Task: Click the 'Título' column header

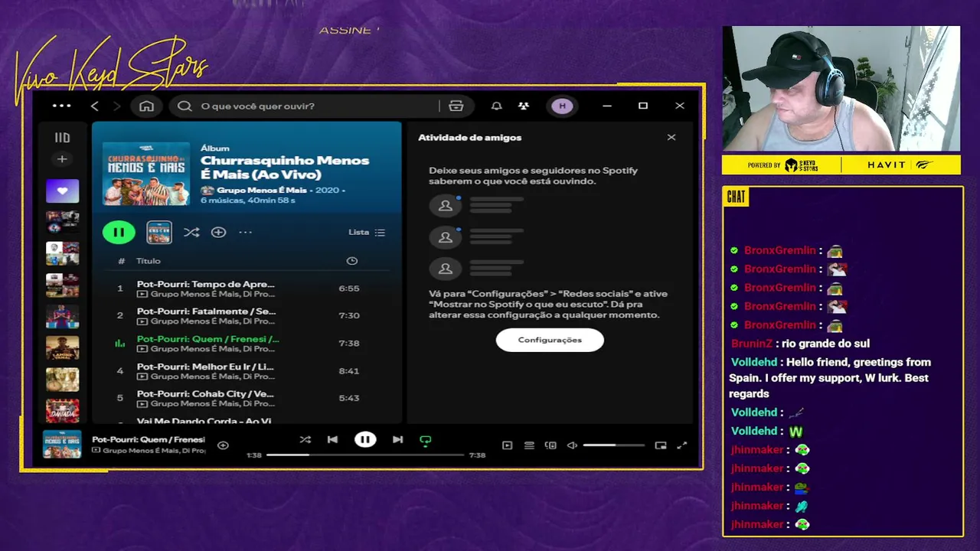Action: tap(149, 261)
